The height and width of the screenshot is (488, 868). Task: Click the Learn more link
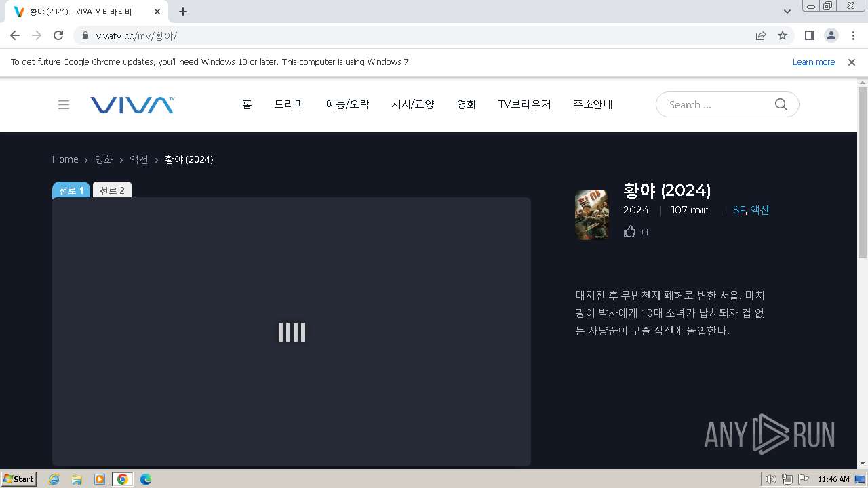(814, 62)
